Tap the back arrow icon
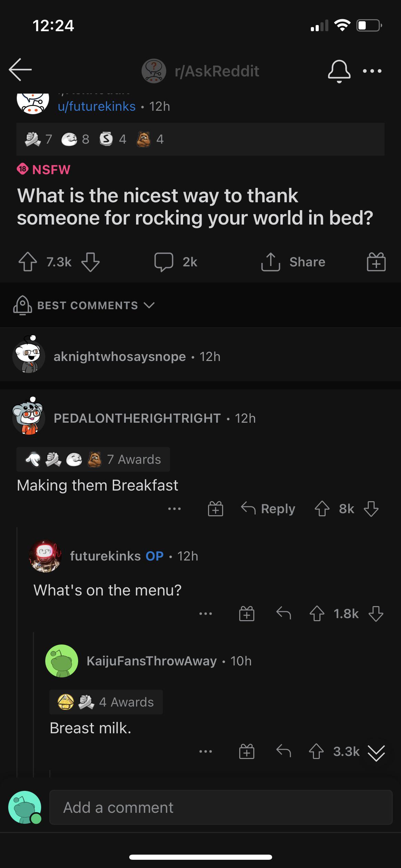Screen dimensions: 401x868 tap(20, 70)
